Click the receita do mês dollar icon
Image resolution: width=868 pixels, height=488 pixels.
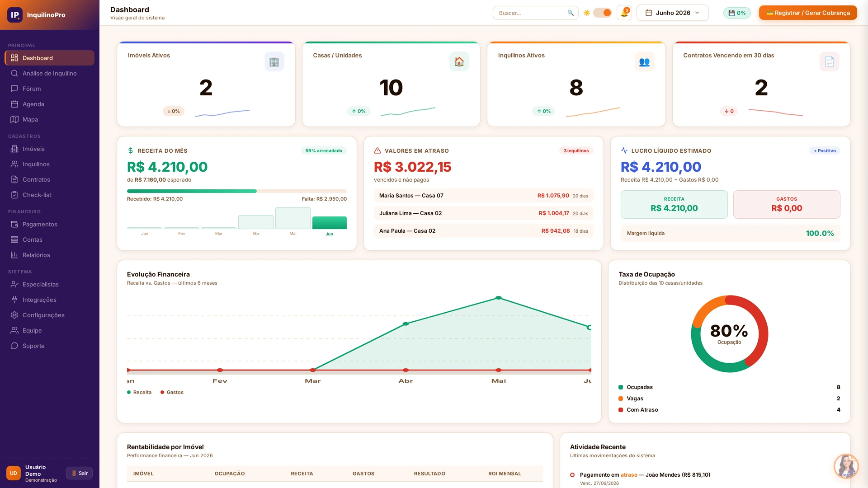(x=131, y=150)
